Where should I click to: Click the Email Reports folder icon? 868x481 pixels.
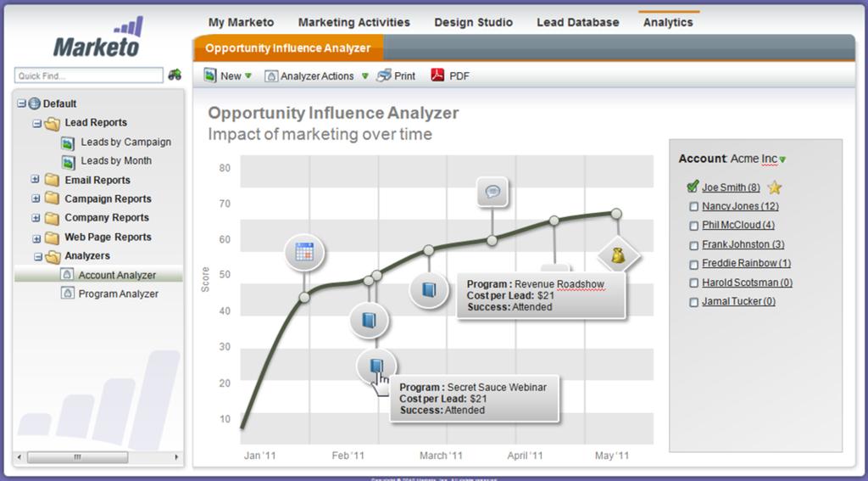52,180
